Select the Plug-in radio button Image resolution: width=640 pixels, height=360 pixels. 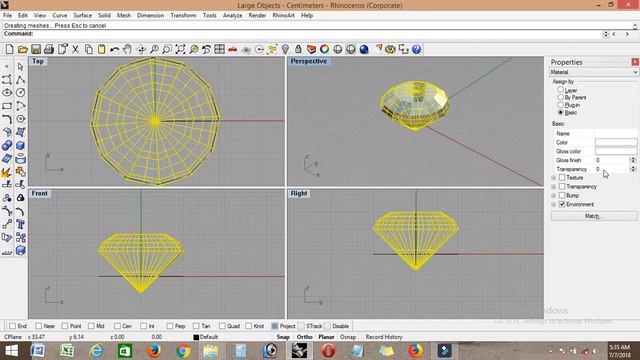[560, 104]
